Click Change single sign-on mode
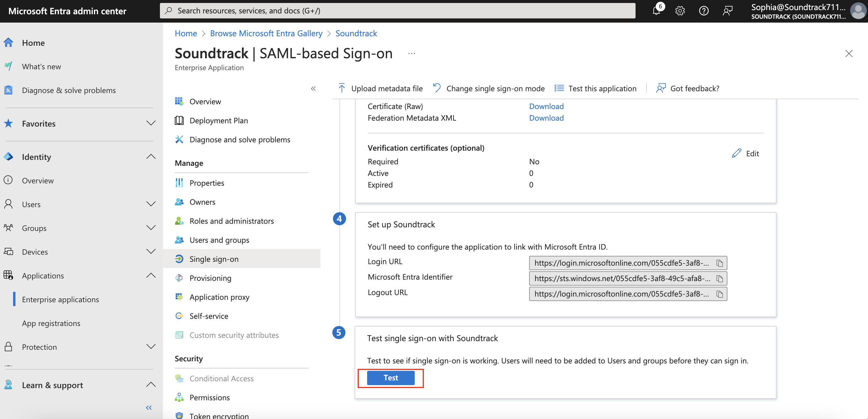The image size is (868, 419). click(x=489, y=88)
